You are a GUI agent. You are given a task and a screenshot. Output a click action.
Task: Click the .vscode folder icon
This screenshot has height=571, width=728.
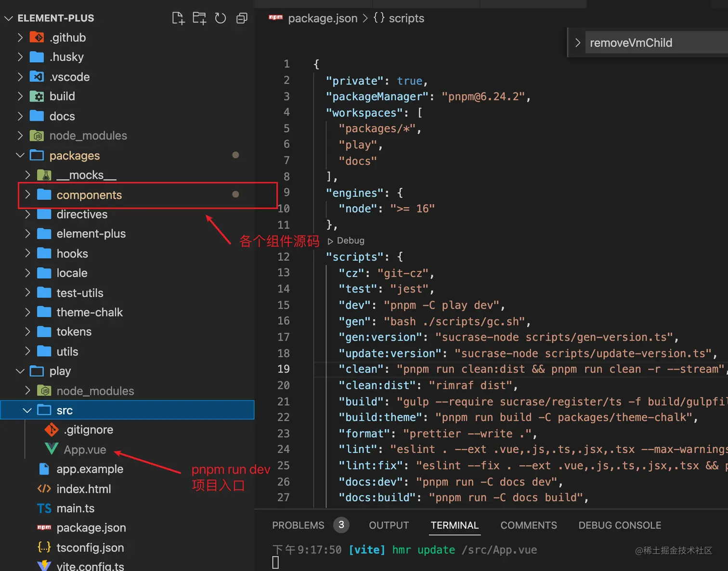point(37,77)
